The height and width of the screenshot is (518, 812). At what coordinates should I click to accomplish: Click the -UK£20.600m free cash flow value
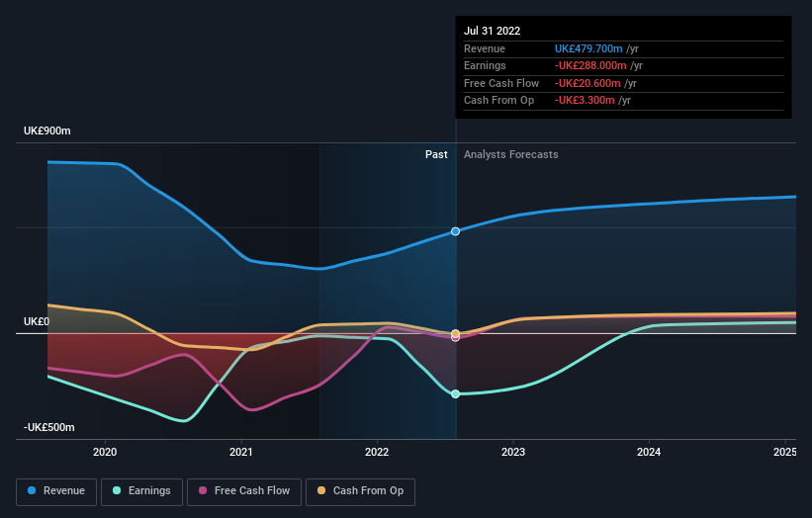tap(587, 83)
